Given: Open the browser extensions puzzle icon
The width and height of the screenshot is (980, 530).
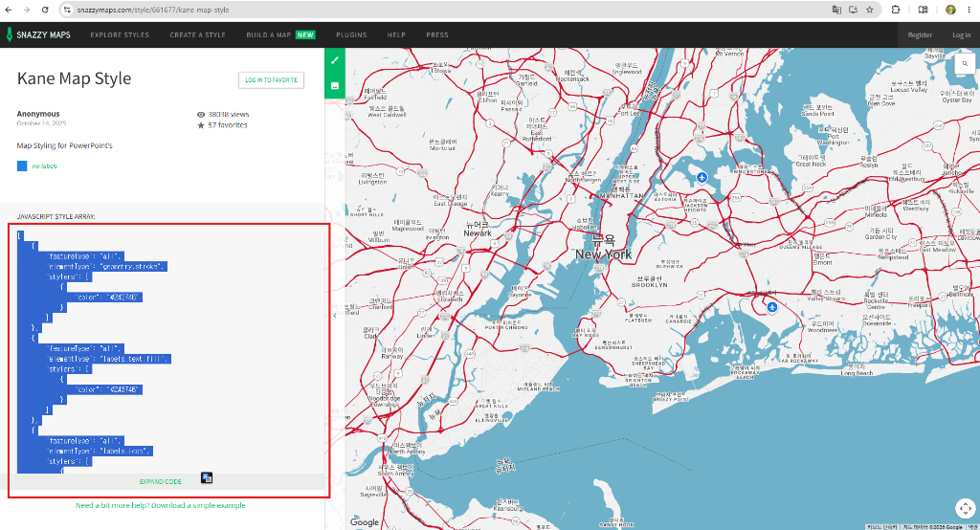Looking at the screenshot, I should [x=896, y=10].
